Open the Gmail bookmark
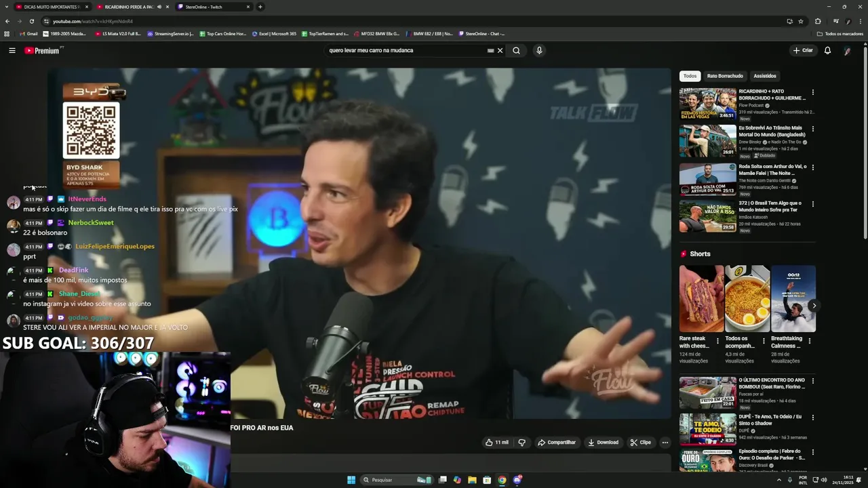 click(x=28, y=33)
